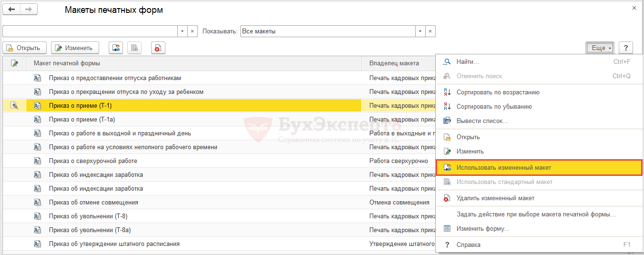
Task: Expand the search field dropdown arrow
Action: [x=182, y=31]
